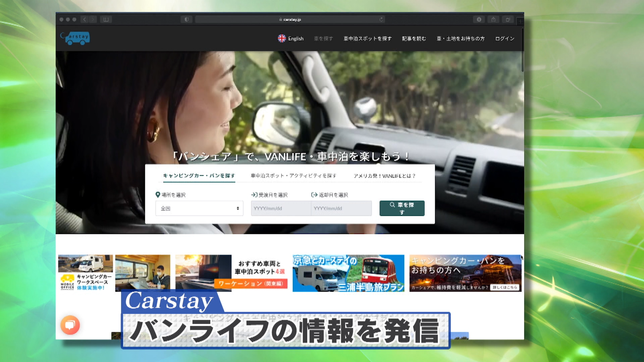The width and height of the screenshot is (644, 362).
Task: Reload page with refresh icon
Action: click(381, 19)
